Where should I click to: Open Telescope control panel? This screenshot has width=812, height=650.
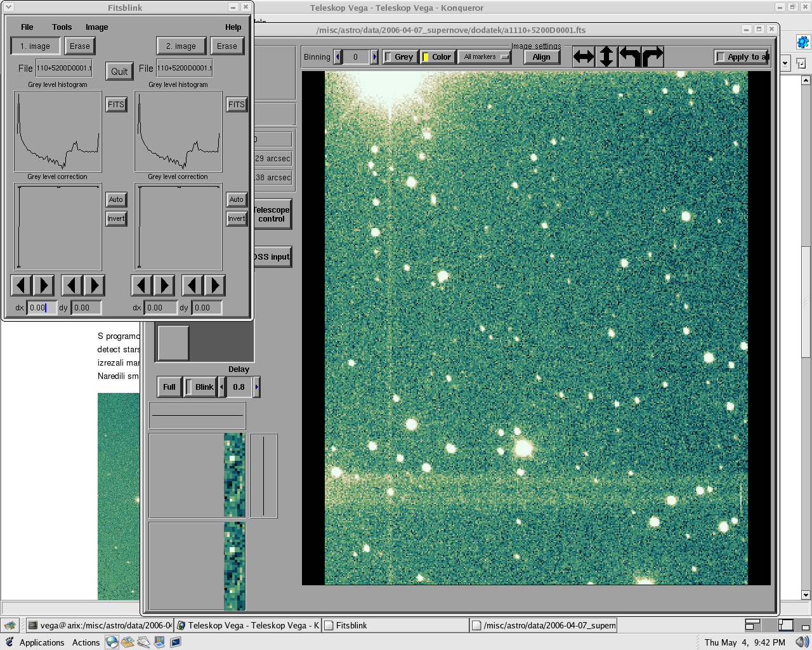click(272, 215)
